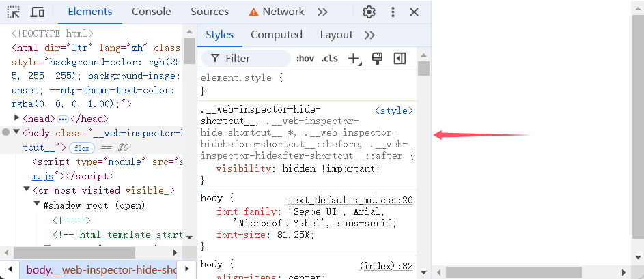The height and width of the screenshot is (279, 644).
Task: Click the breadcrumb left scroll arrow
Action: (8, 269)
